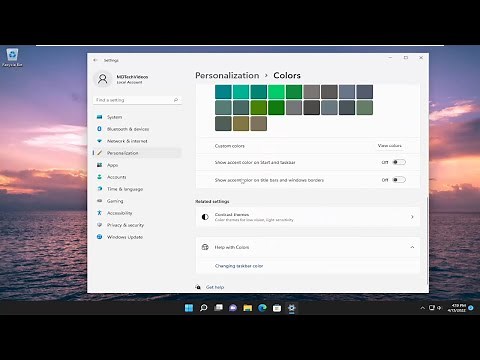Click the Time & language globe icon
480x360 pixels.
tap(99, 189)
